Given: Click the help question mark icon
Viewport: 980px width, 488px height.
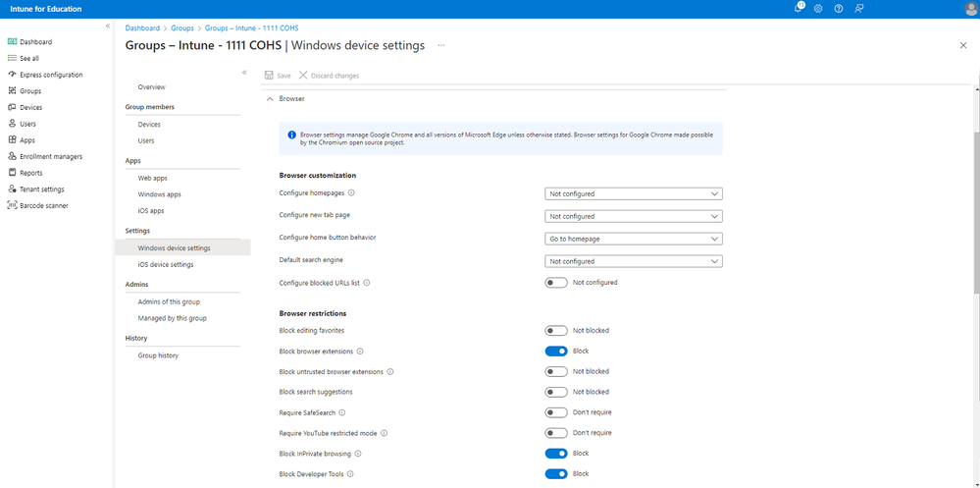Looking at the screenshot, I should (x=839, y=9).
